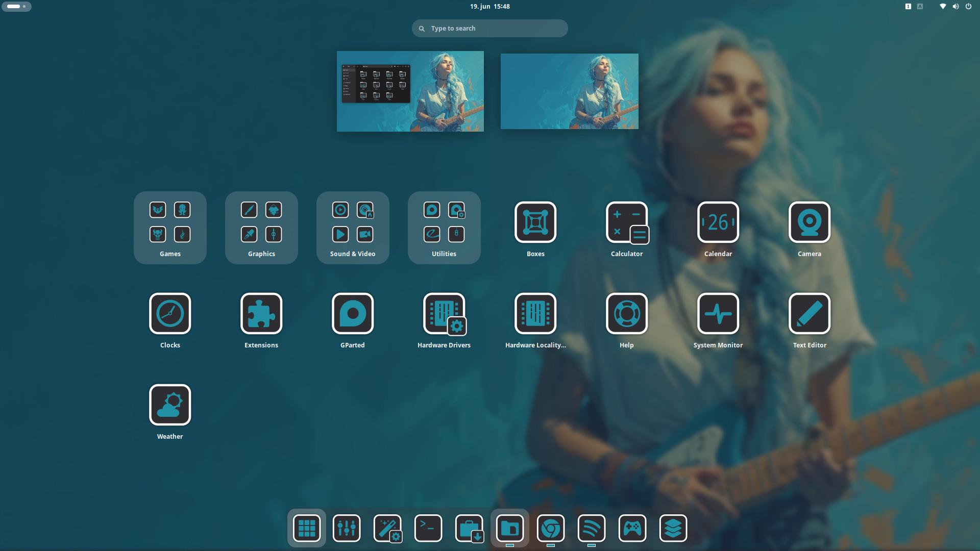Screen dimensions: 980x551
Task: Switch to the first workspace thumbnail with Files window
Action: [410, 91]
